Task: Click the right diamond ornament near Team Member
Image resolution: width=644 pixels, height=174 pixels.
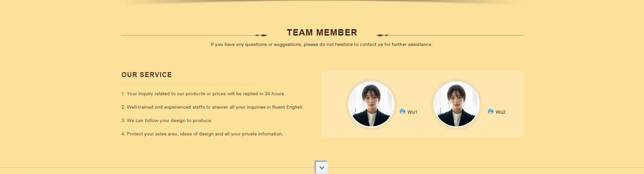Action: coord(382,35)
